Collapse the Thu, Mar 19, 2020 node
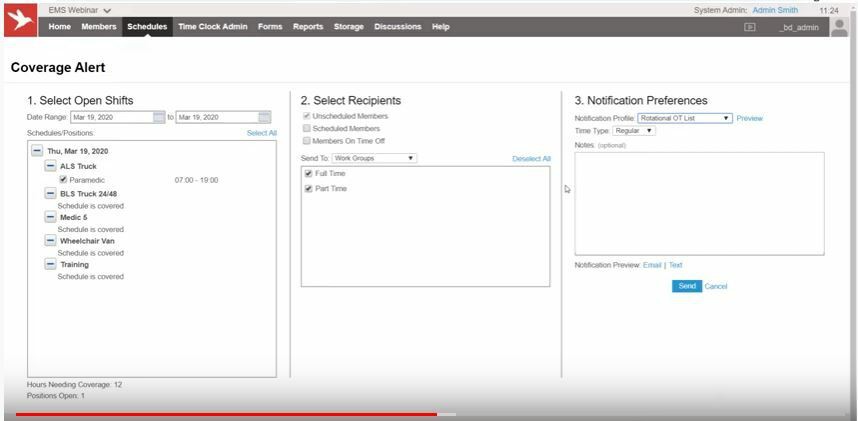 [x=37, y=151]
